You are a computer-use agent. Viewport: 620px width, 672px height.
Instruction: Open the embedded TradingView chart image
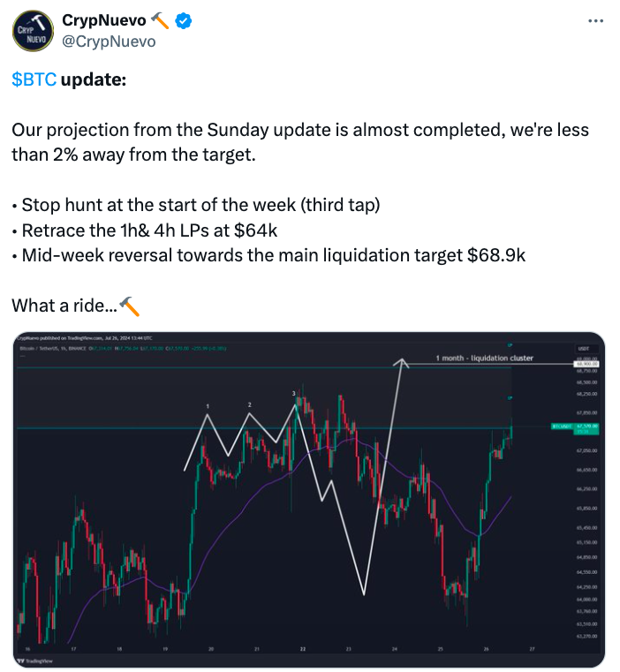pos(309,500)
